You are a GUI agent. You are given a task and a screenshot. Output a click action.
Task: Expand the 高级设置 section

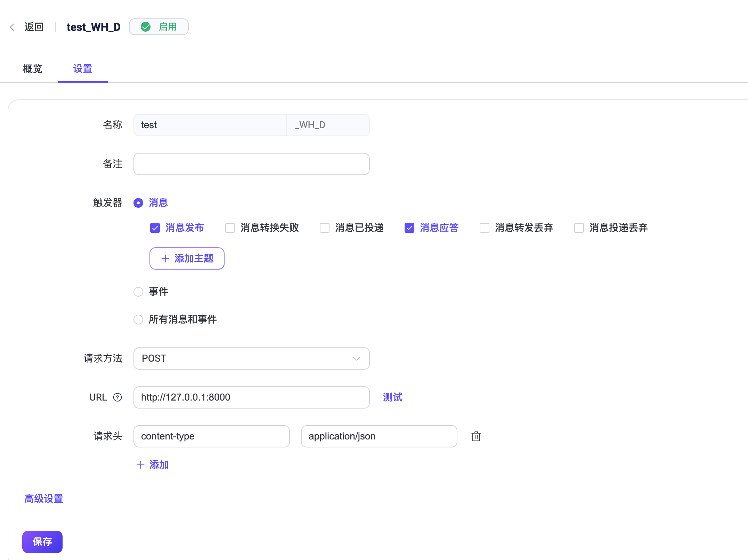point(44,499)
